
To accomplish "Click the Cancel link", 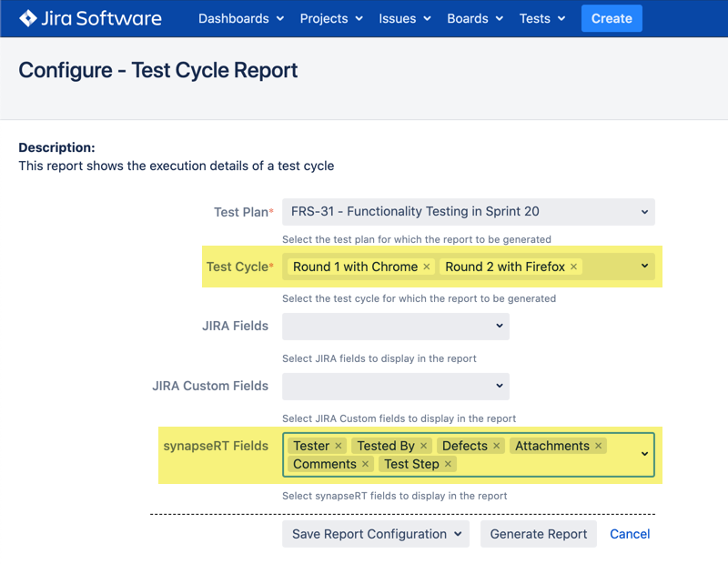I will [630, 534].
